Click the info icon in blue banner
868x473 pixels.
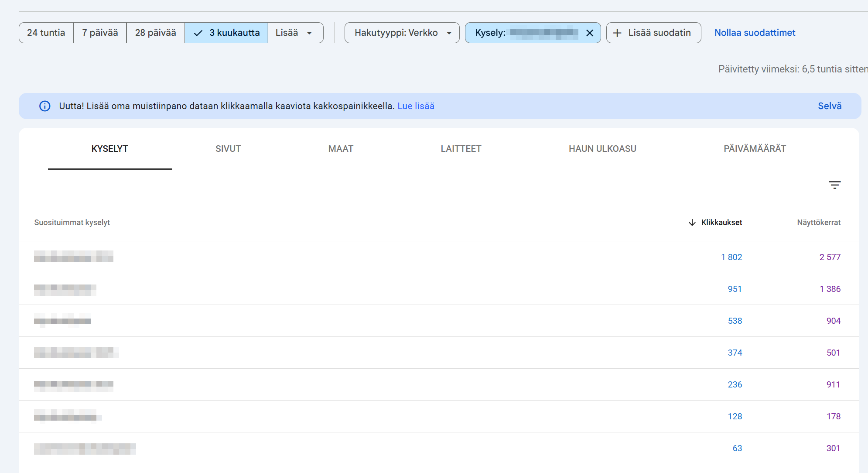45,106
